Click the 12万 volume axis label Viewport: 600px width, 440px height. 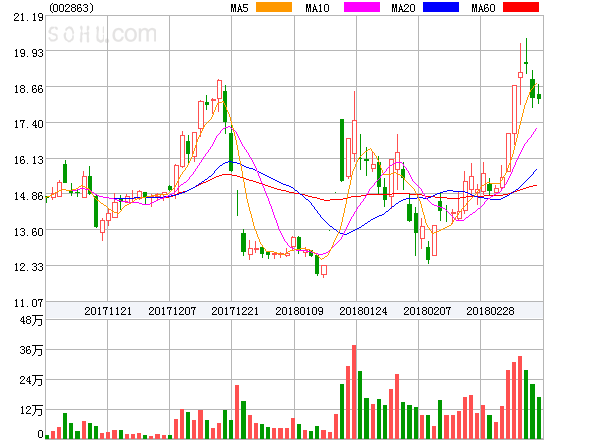[31, 410]
